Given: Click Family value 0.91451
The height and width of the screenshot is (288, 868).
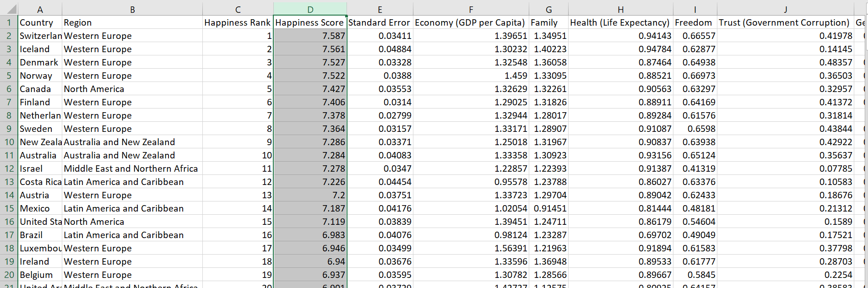Looking at the screenshot, I should tap(548, 208).
